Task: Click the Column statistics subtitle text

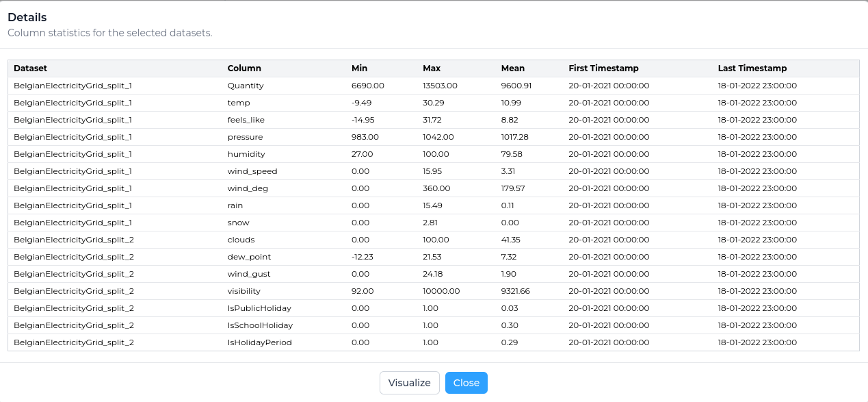Action: (x=110, y=33)
